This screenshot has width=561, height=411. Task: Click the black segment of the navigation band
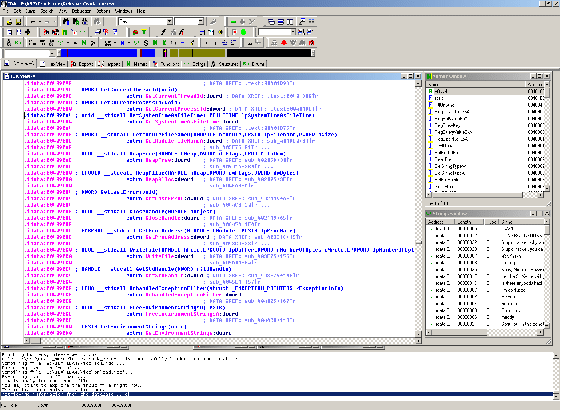269,53
